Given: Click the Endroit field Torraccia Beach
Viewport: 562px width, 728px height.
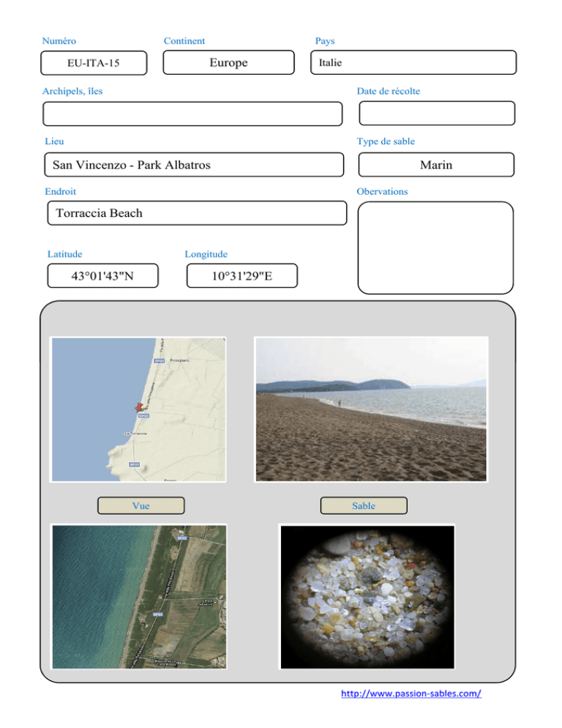Looking at the screenshot, I should click(x=195, y=213).
